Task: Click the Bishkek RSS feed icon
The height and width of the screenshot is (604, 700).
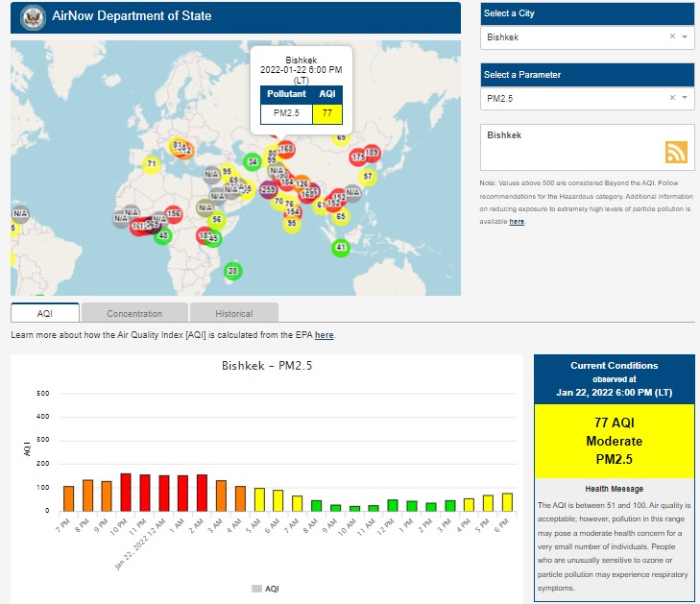Action: coord(676,152)
